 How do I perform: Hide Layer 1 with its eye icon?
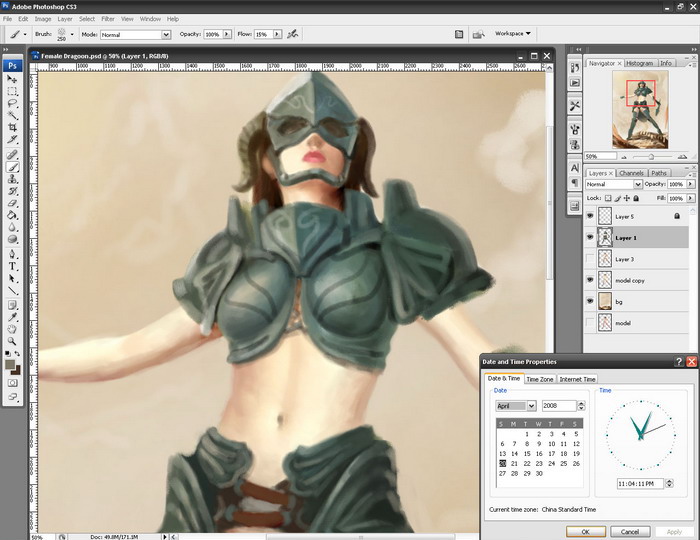[x=590, y=237]
